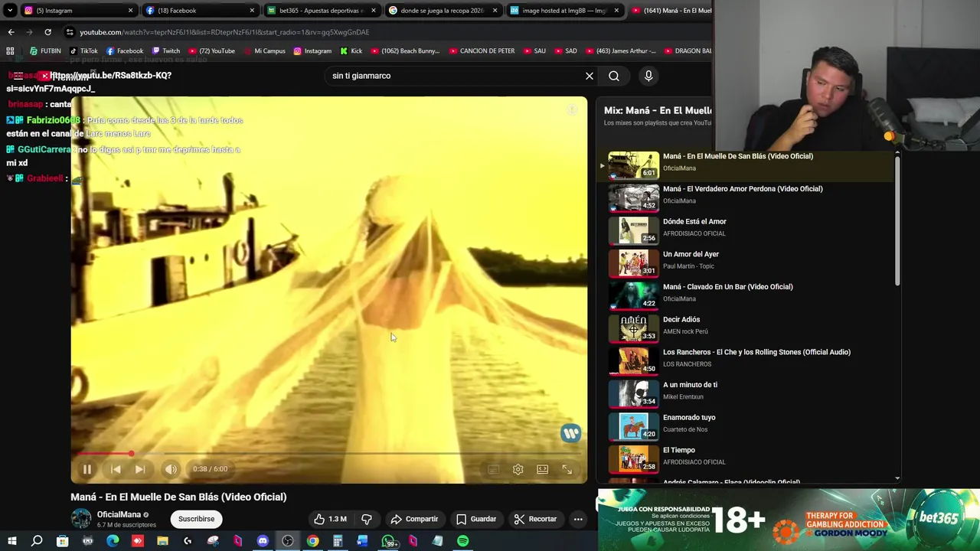Open the Recortar clip tool
The image size is (980, 551).
(535, 519)
